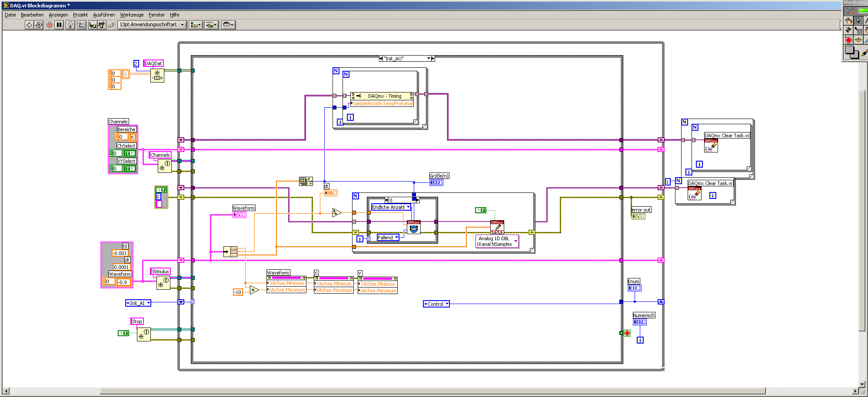The height and width of the screenshot is (397, 868).
Task: Toggle the ChSelect Boolean array element
Action: pyautogui.click(x=130, y=153)
